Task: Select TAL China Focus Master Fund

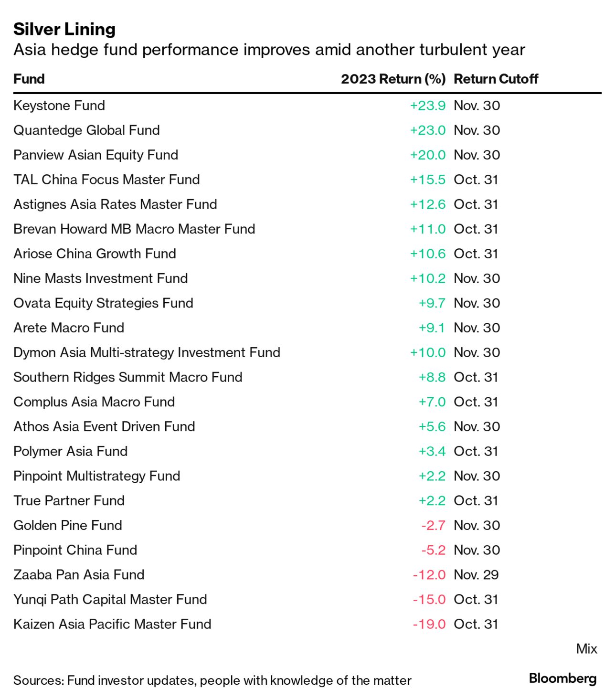Action: point(106,180)
